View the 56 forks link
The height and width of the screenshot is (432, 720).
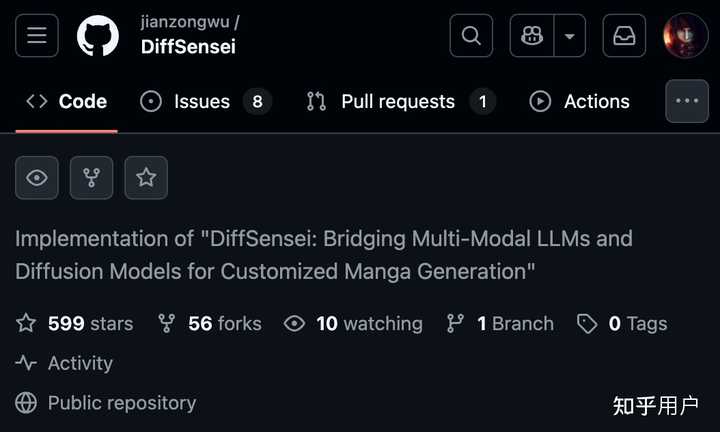[x=210, y=323]
